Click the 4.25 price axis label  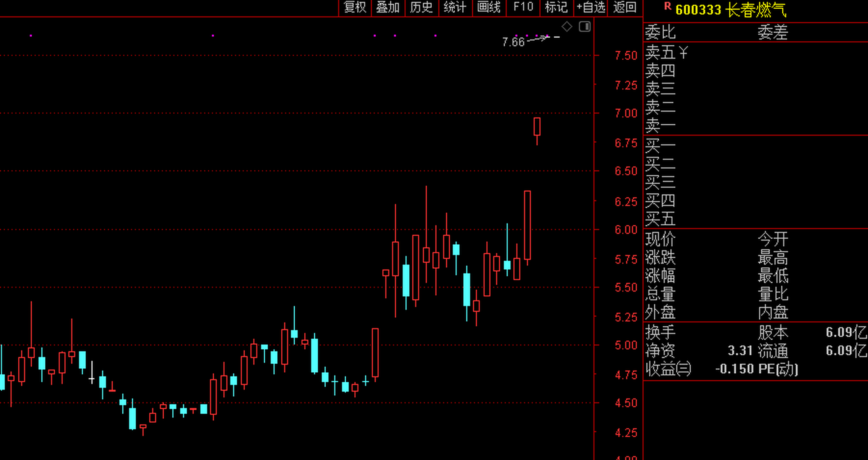tap(626, 432)
